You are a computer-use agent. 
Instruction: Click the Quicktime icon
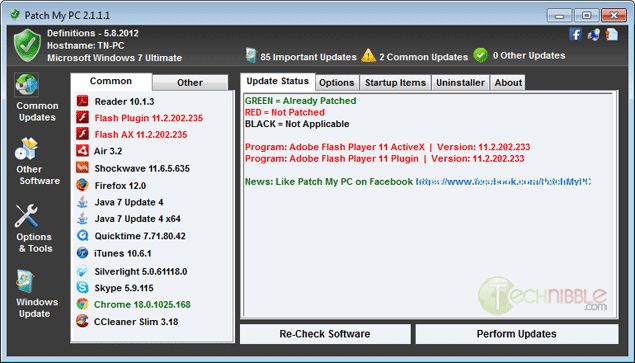pos(82,235)
